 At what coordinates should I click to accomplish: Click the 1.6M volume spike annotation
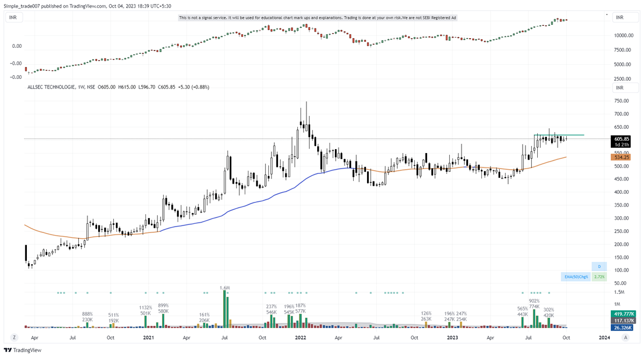(x=225, y=288)
